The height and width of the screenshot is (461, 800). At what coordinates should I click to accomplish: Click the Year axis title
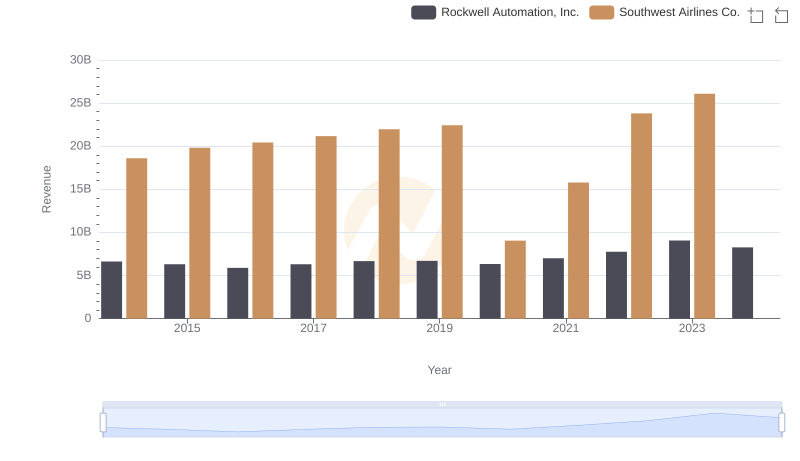(x=439, y=370)
